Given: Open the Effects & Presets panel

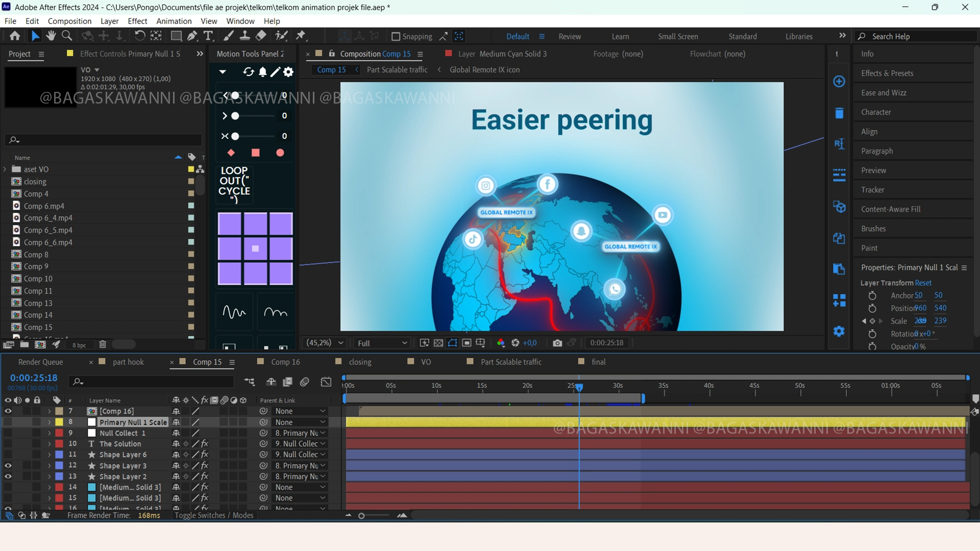Looking at the screenshot, I should 887,73.
